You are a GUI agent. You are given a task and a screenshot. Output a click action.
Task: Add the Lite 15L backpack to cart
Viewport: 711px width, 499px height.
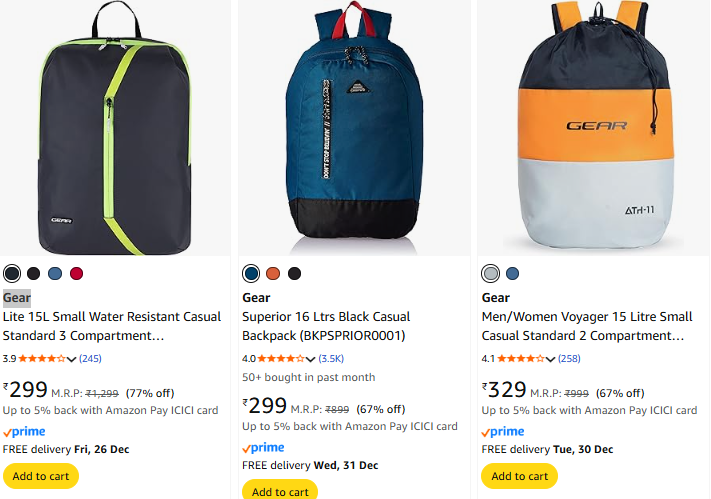coord(41,476)
